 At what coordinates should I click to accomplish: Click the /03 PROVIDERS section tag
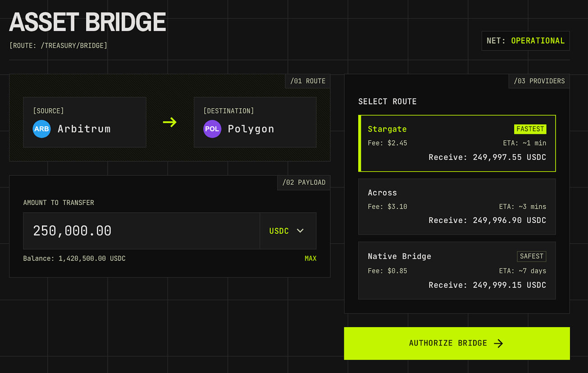tap(539, 81)
